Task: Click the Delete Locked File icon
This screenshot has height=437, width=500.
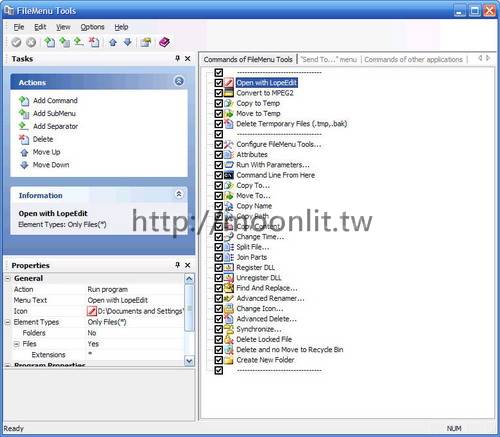Action: tap(229, 339)
